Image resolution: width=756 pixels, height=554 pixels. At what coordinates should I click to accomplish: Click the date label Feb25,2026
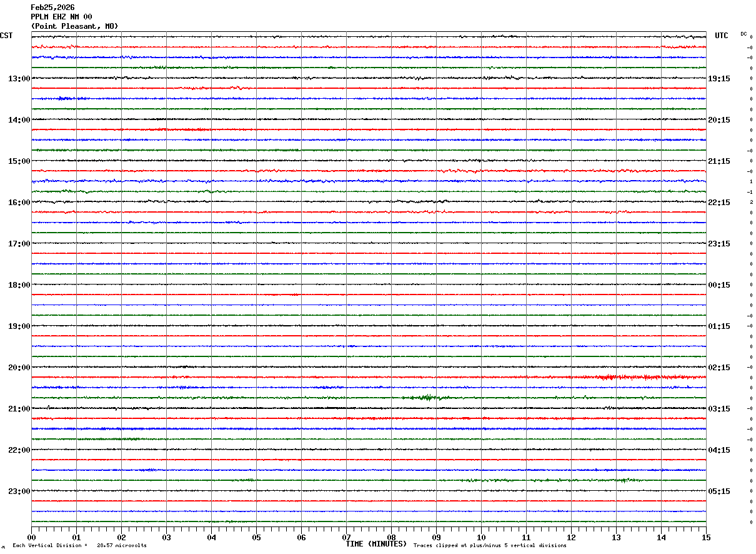tap(52, 8)
